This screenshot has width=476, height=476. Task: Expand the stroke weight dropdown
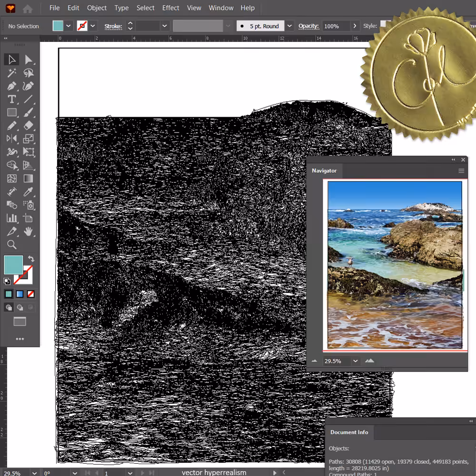click(x=165, y=26)
